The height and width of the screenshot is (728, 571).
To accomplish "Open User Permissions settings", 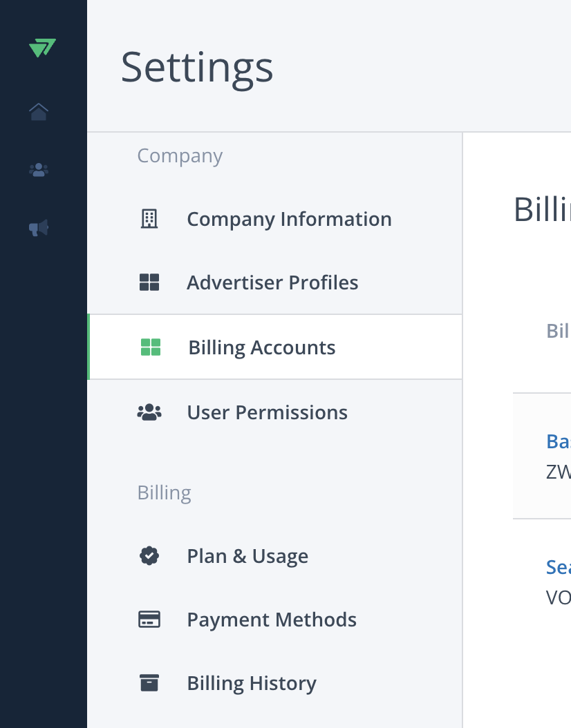I will [267, 412].
